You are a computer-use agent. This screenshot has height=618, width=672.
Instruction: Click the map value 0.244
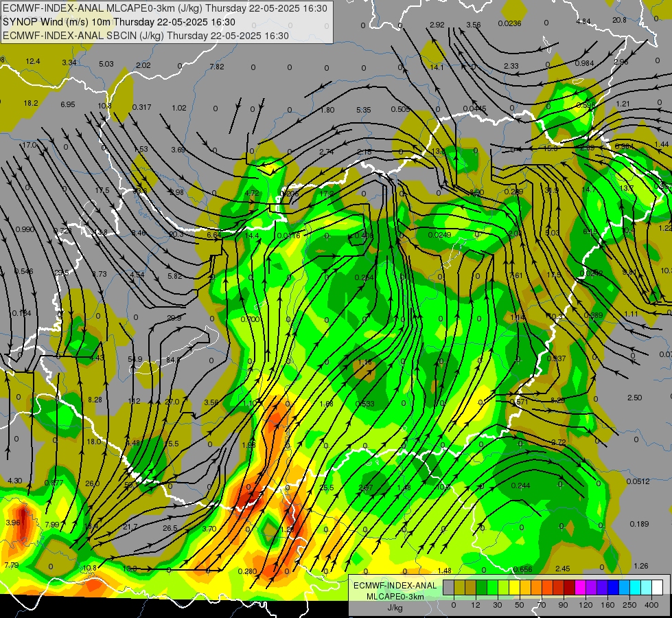tap(521, 485)
